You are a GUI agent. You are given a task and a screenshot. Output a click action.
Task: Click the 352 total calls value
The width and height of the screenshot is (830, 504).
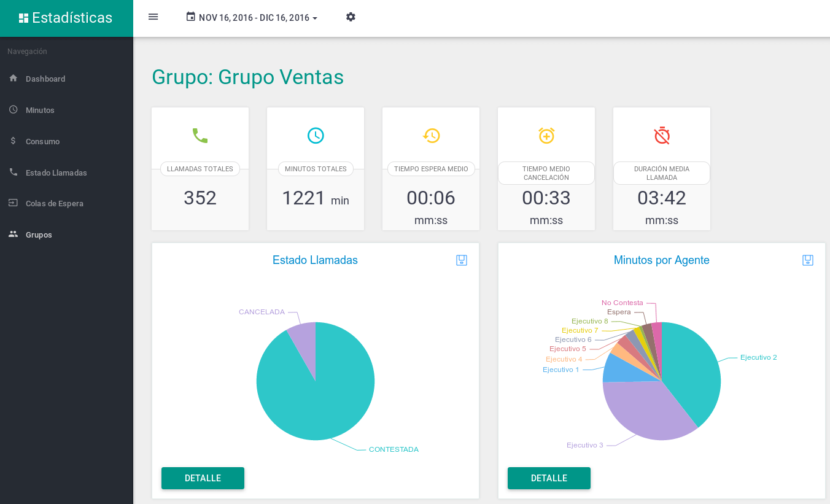[200, 198]
